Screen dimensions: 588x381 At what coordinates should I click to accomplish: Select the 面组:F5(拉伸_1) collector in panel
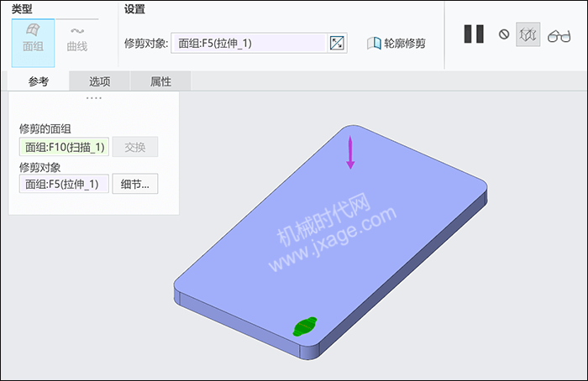click(64, 184)
